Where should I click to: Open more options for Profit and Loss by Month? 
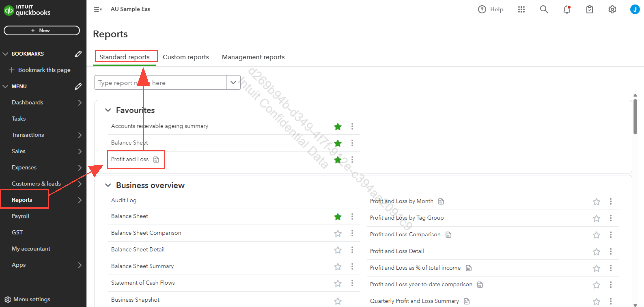point(611,201)
